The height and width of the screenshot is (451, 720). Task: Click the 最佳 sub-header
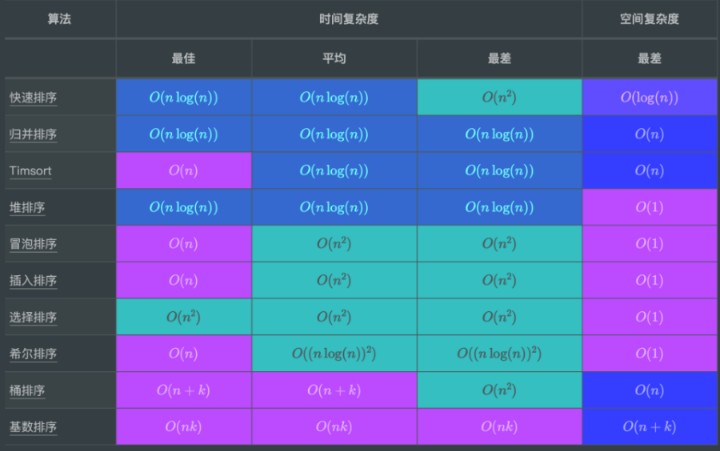pos(183,58)
